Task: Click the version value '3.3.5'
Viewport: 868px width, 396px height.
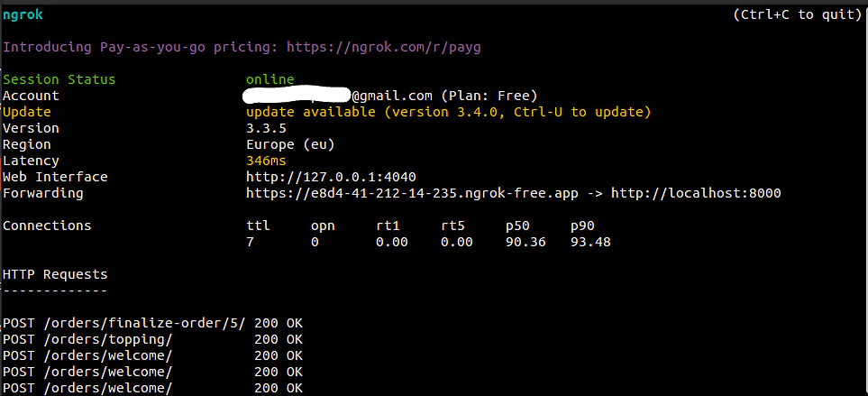Action: [266, 128]
